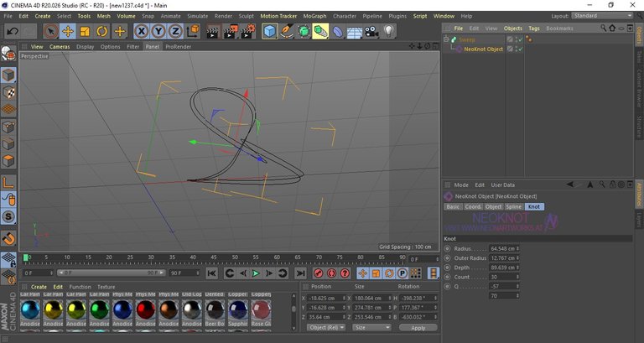Toggle NeoKnot Object enabled checkmark
Image resolution: width=644 pixels, height=343 pixels.
tap(521, 49)
